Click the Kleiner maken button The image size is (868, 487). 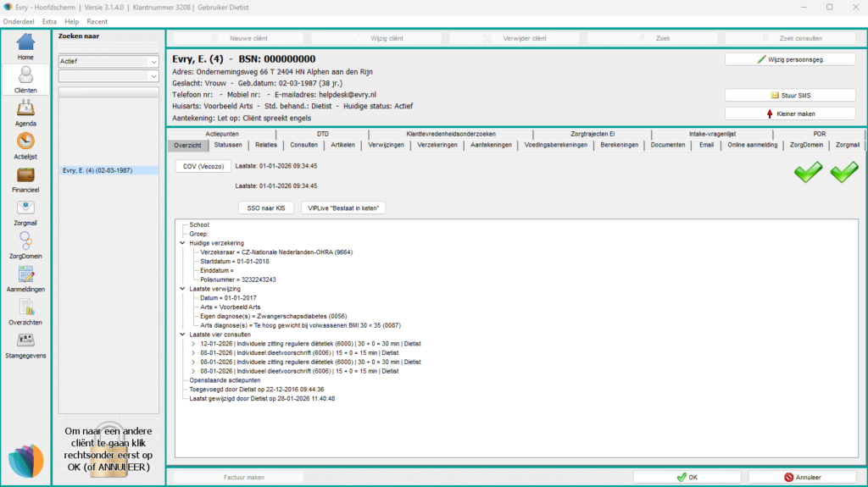click(x=790, y=113)
